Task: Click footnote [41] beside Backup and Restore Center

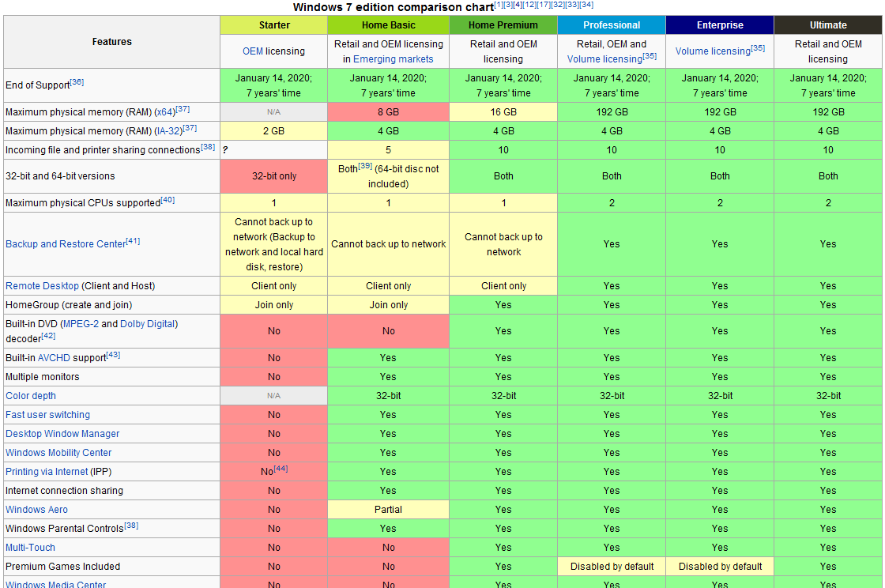Action: pyautogui.click(x=133, y=242)
